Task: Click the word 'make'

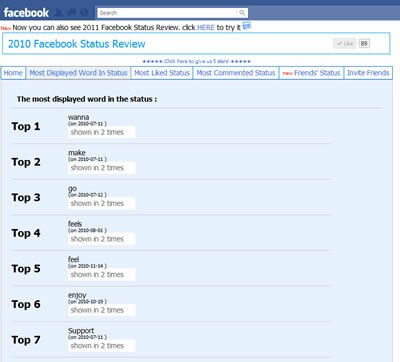Action: point(77,153)
